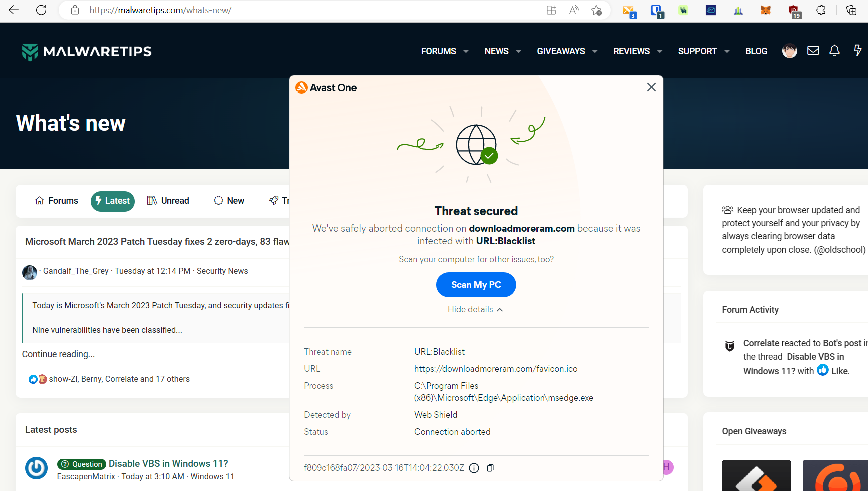The width and height of the screenshot is (868, 491).
Task: Open the Extensions puzzle piece menu
Action: pos(821,10)
